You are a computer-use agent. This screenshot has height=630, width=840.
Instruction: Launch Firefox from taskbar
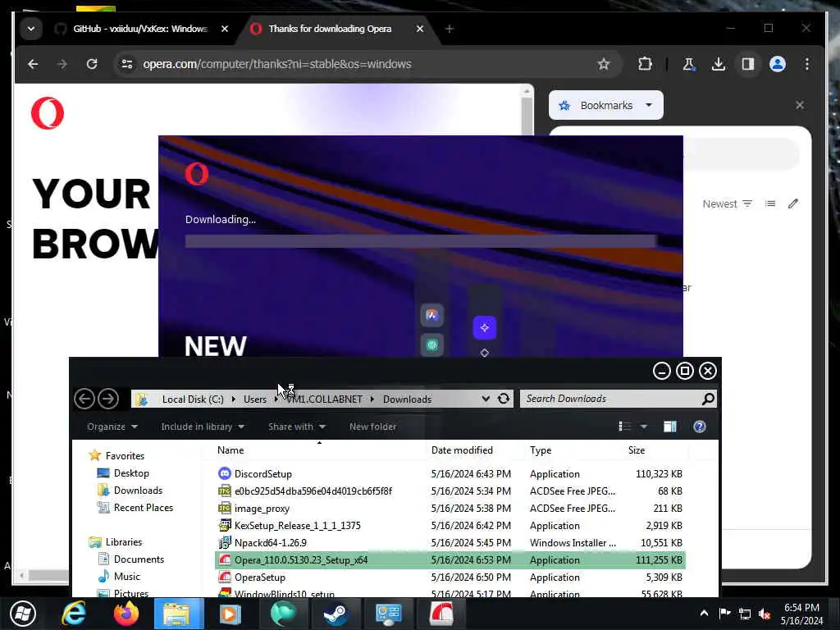126,614
